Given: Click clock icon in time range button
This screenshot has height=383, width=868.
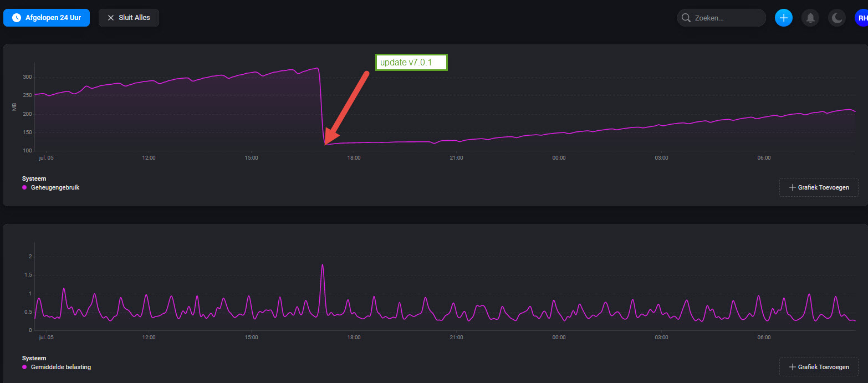Looking at the screenshot, I should pos(16,18).
